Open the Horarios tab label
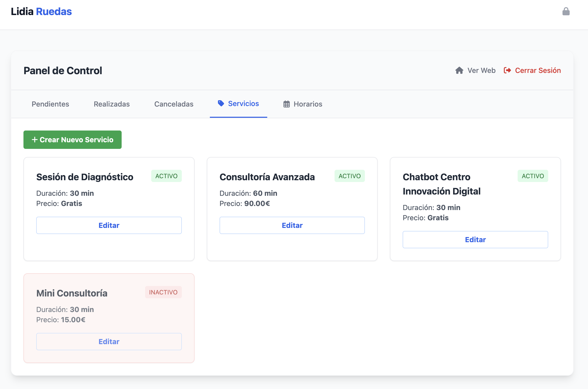Viewport: 588px width, 389px height. [x=308, y=104]
